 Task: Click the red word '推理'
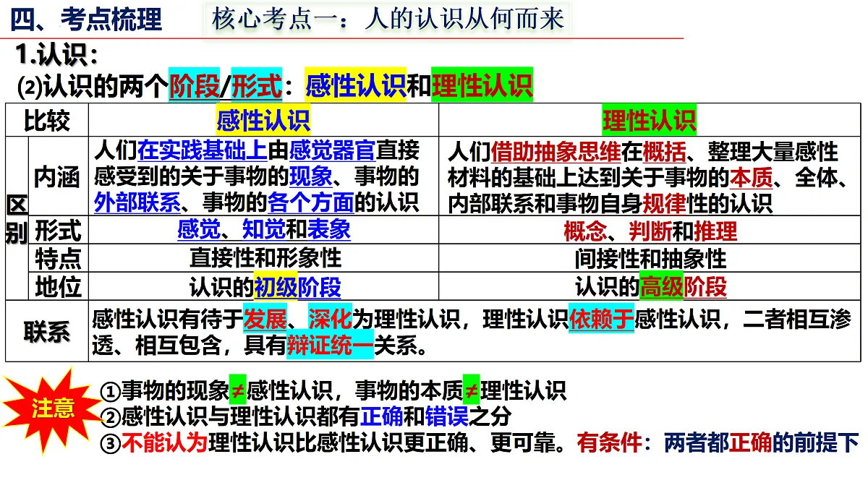715,231
